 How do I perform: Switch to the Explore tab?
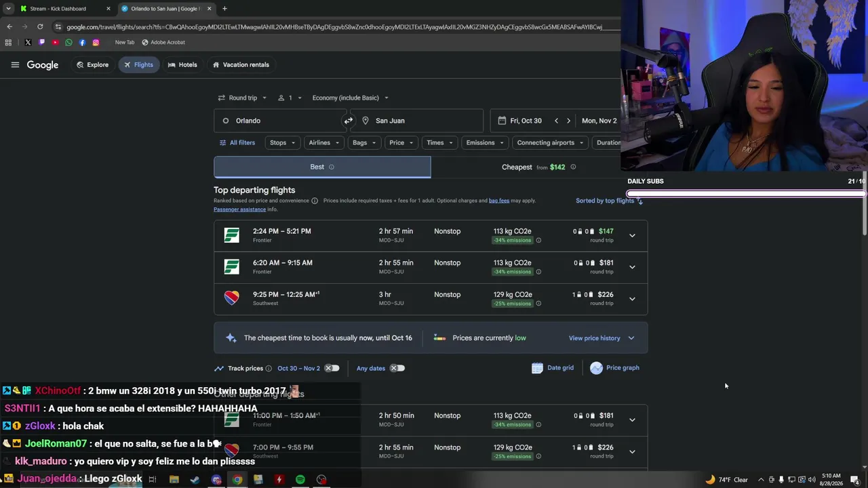[92, 65]
